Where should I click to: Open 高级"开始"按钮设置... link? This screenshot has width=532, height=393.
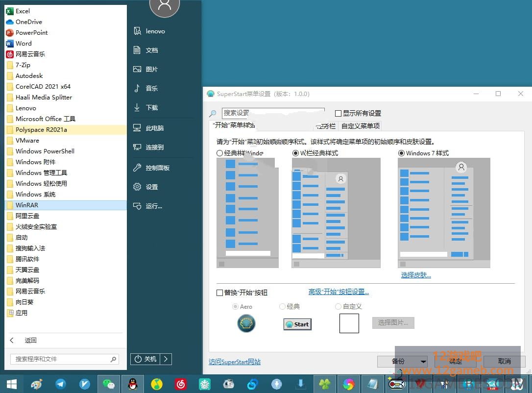(339, 292)
